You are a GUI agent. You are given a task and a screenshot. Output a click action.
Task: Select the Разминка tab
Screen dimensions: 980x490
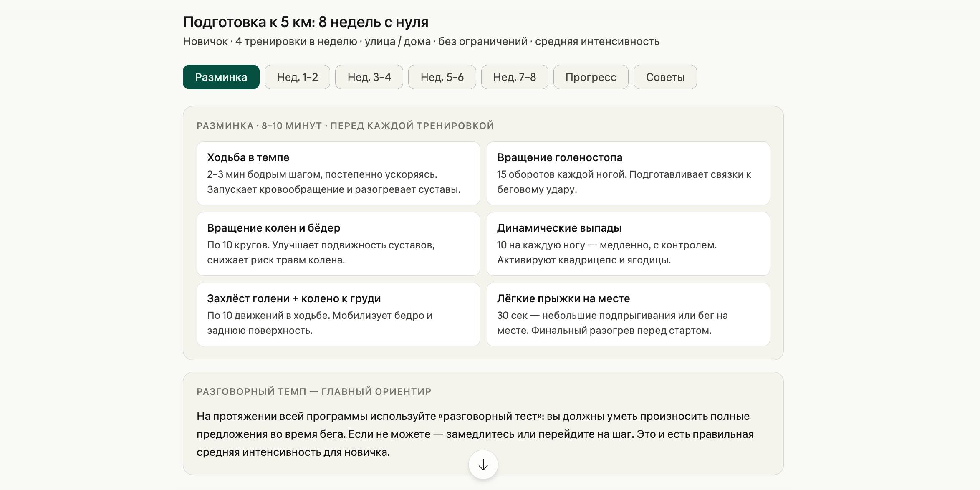click(x=221, y=77)
